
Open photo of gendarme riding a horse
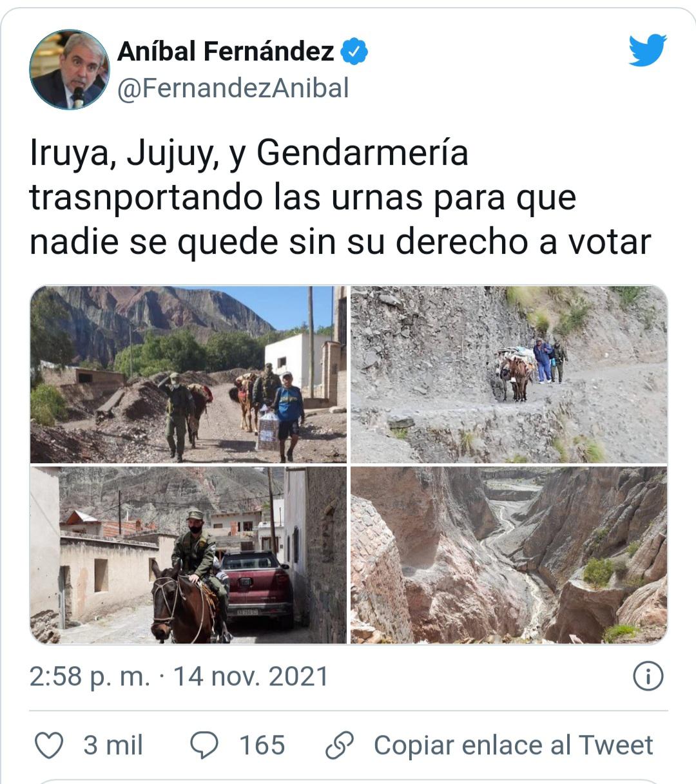click(x=188, y=555)
